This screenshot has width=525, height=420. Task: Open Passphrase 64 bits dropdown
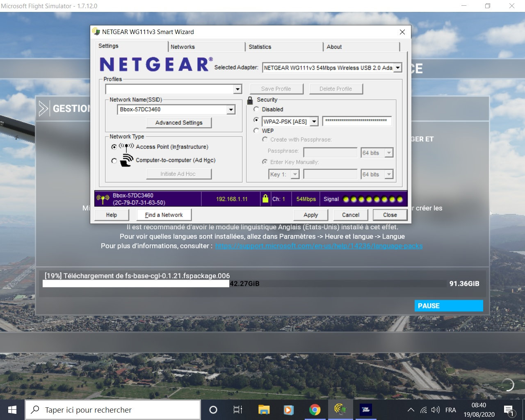tap(389, 153)
